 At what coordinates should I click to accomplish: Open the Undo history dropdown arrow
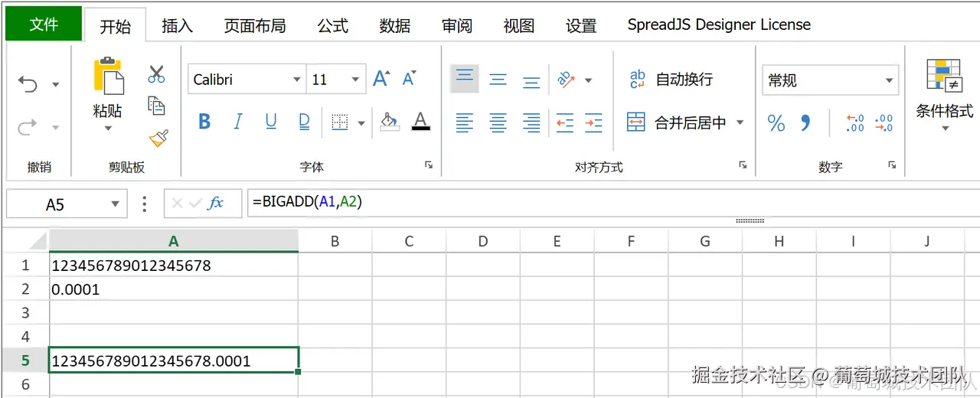tap(55, 85)
